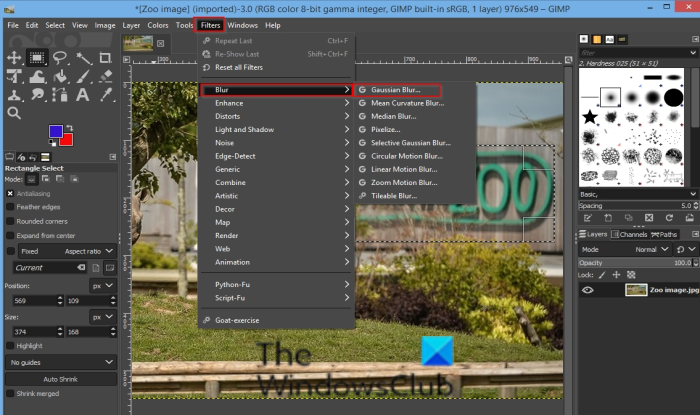The width and height of the screenshot is (700, 415).
Task: Select the Unified Transform tool
Action: pos(14,76)
